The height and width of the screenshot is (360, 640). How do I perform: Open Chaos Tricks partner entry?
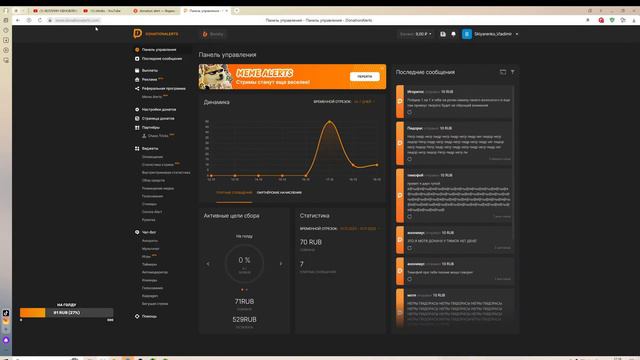158,136
